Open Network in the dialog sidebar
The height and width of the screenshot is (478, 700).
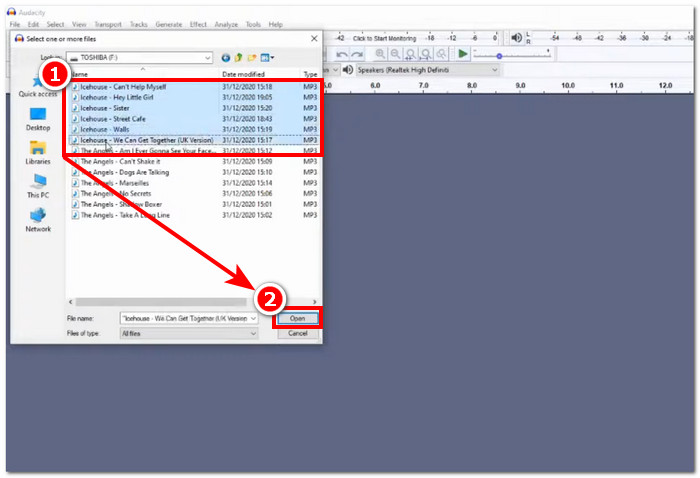pos(38,220)
